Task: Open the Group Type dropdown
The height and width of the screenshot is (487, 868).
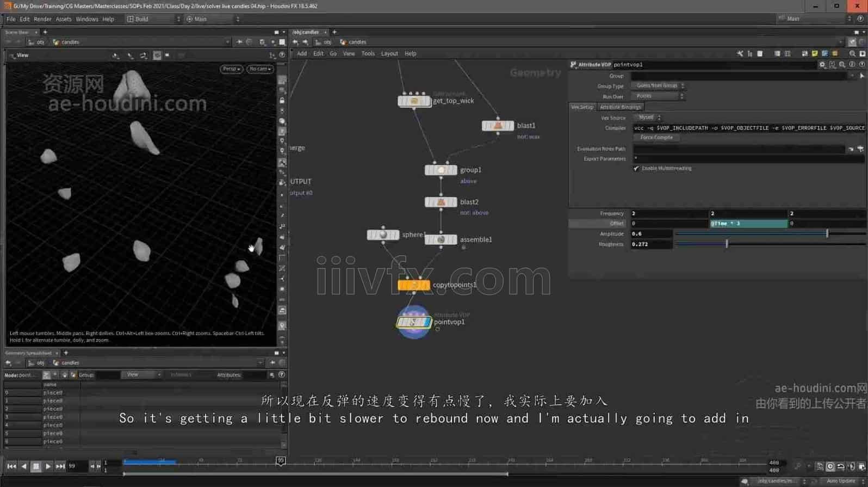Action: [658, 86]
